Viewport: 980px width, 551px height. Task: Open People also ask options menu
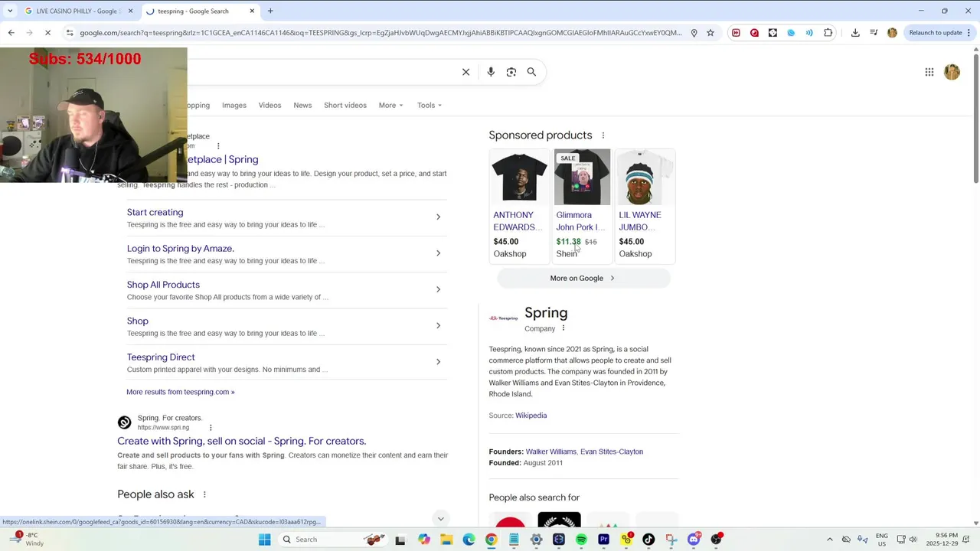(204, 494)
